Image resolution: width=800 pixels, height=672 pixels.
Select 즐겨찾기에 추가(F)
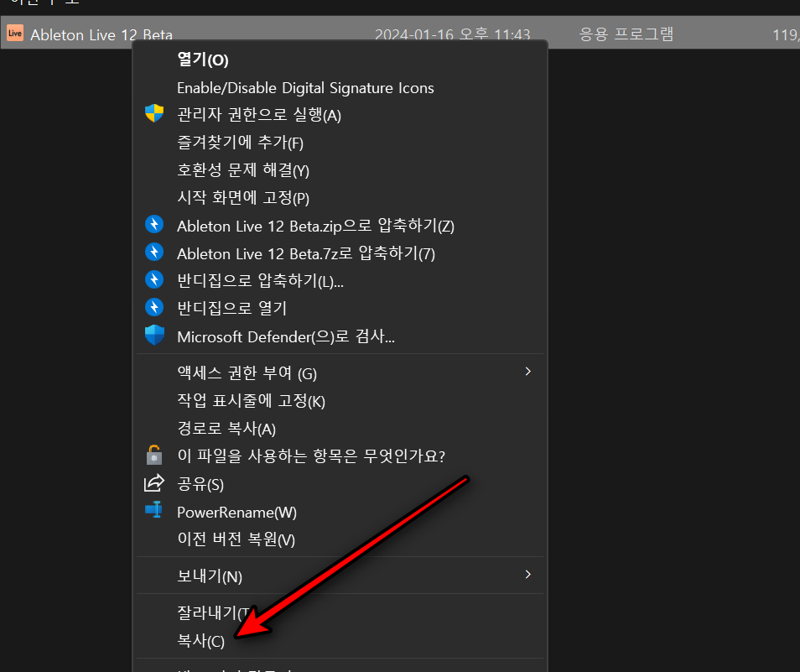[x=240, y=143]
